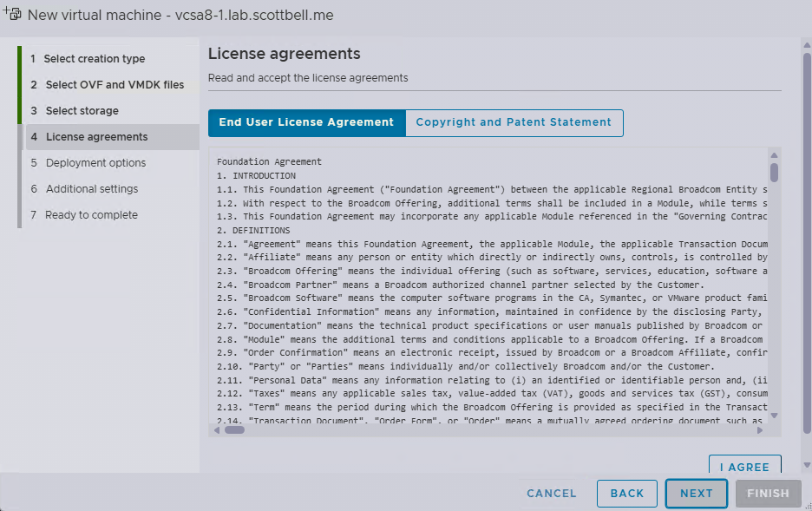Go to step 1 Select creation type
812x511 pixels.
click(x=95, y=59)
